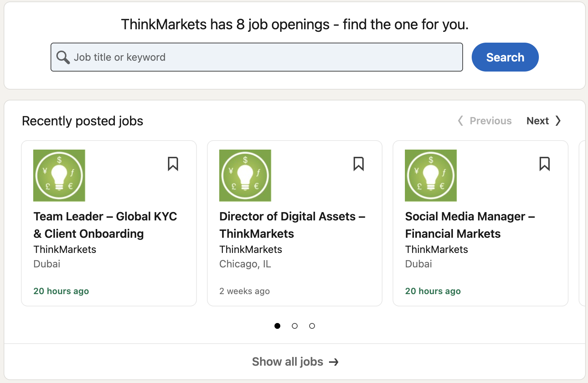Screen dimensions: 588x383
Task: Jump to the third carousel page dot
Action: 312,326
